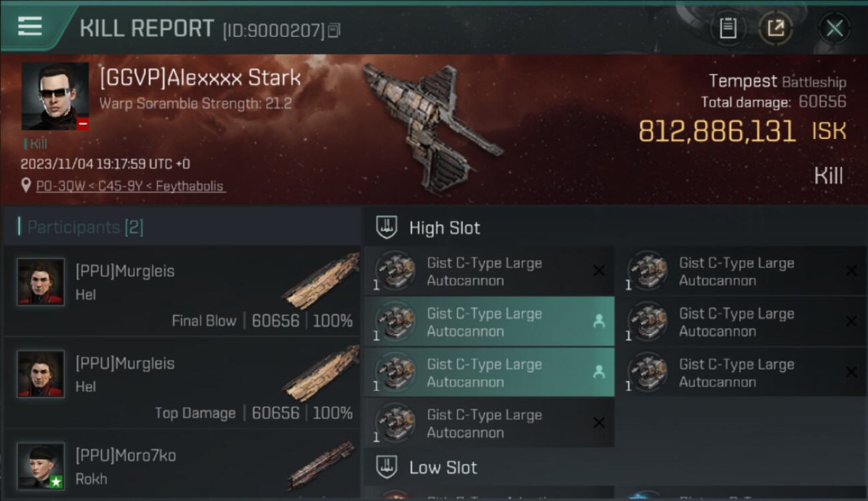Image resolution: width=868 pixels, height=501 pixels.
Task: View the Top Damage Murgleis entry
Action: pyautogui.click(x=182, y=383)
